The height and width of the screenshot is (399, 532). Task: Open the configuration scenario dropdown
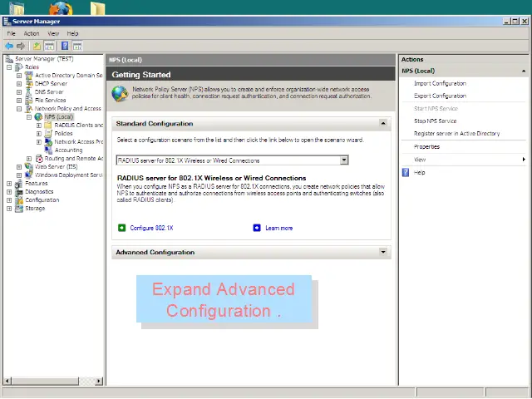[344, 160]
